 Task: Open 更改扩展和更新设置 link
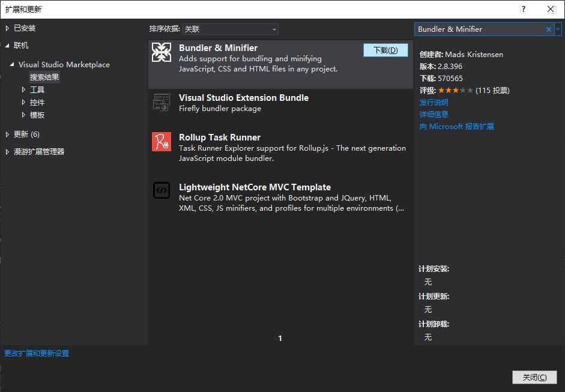[x=37, y=353]
